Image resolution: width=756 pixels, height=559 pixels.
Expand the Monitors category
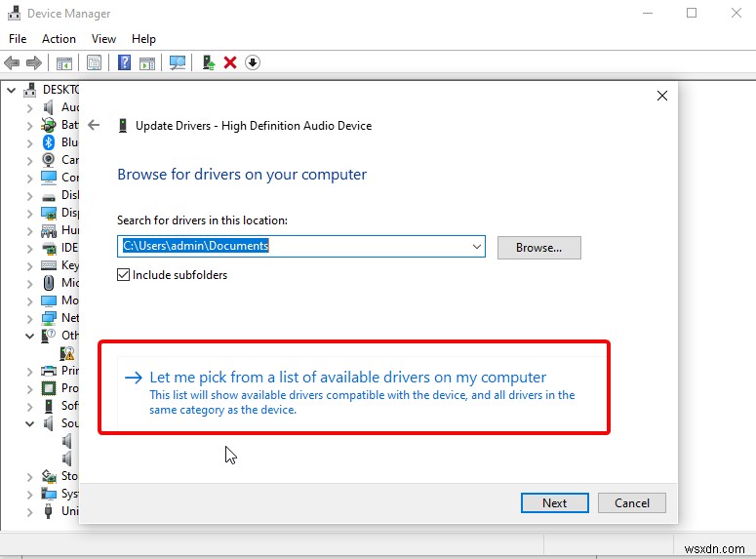coord(29,301)
